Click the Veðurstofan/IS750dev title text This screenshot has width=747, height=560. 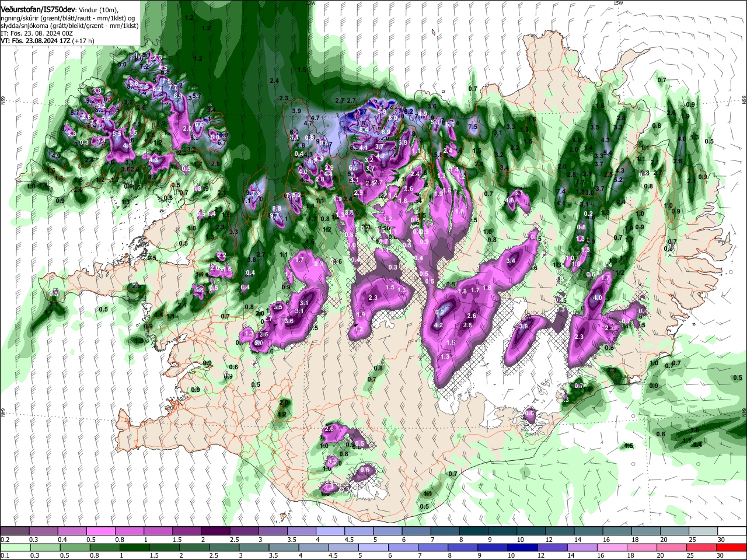(x=38, y=9)
